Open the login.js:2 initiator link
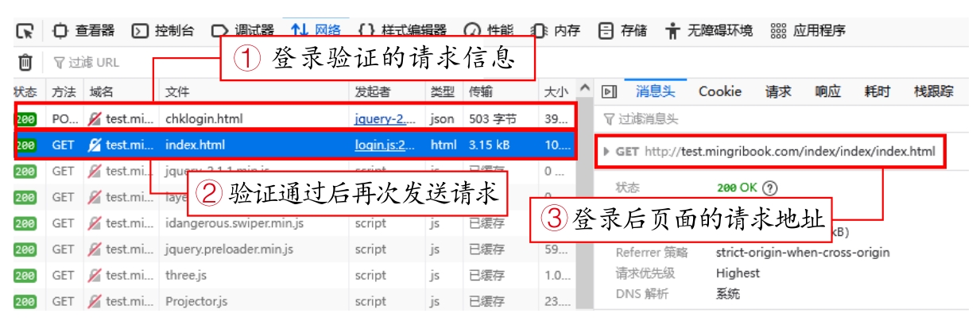This screenshot has height=321, width=980. pyautogui.click(x=385, y=145)
